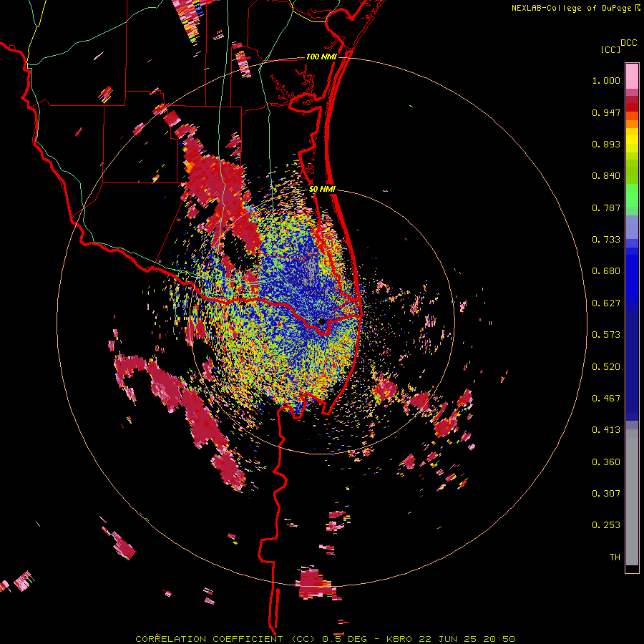Click the 0.467 scale value
644x644 pixels.
(x=606, y=399)
